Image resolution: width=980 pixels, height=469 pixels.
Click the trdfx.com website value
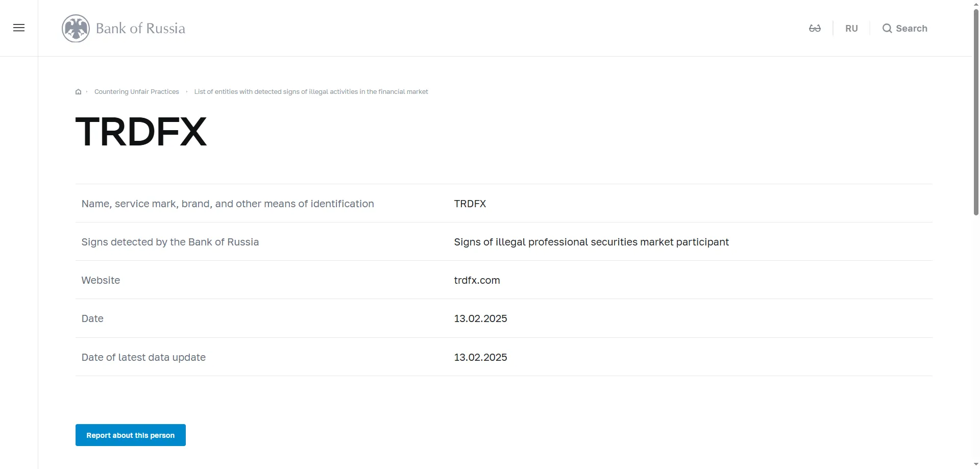[477, 280]
